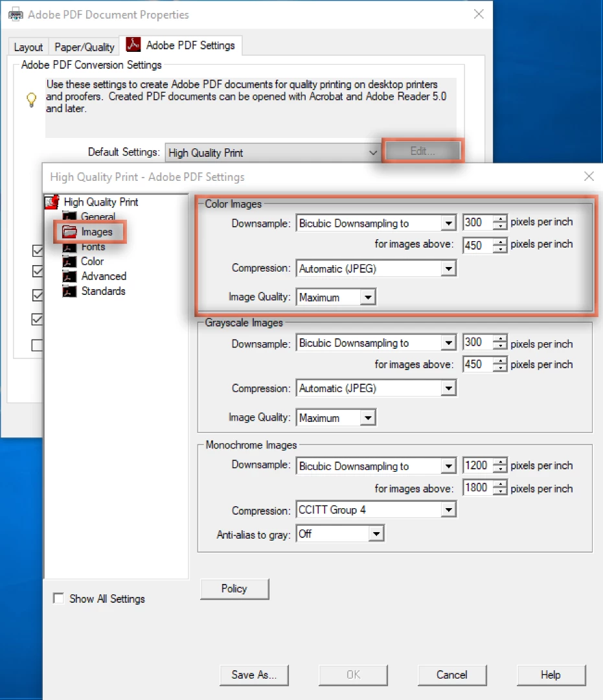Screen dimensions: 603x700
Task: Adjust Color Images 300 ppi stepper
Action: [501, 222]
